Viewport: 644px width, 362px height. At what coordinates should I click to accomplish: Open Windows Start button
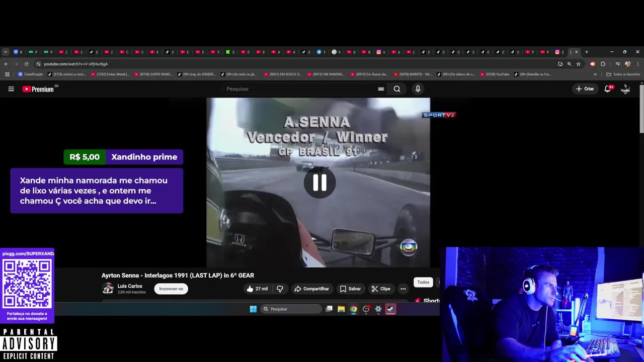pyautogui.click(x=253, y=309)
